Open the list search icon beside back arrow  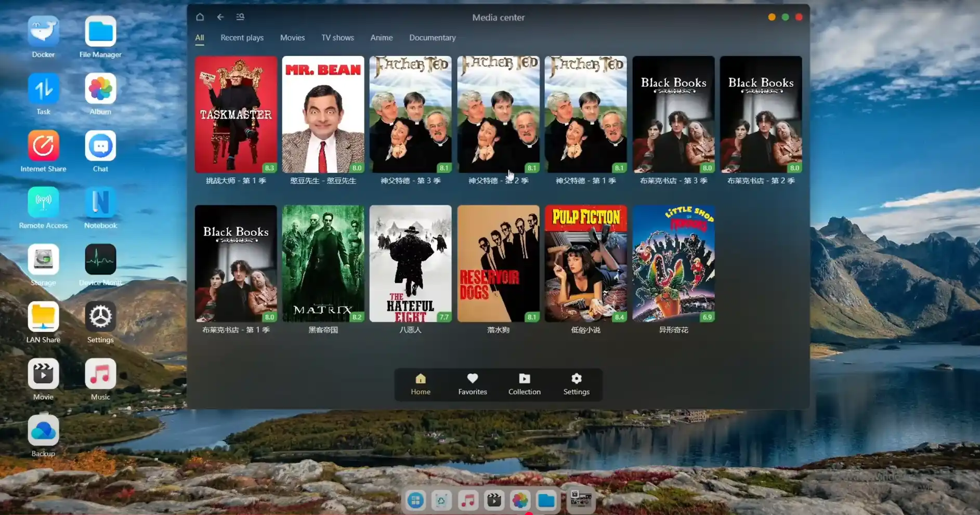(x=240, y=17)
